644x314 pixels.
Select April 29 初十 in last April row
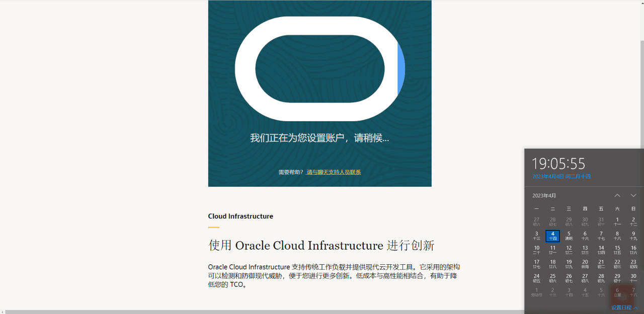tap(617, 278)
